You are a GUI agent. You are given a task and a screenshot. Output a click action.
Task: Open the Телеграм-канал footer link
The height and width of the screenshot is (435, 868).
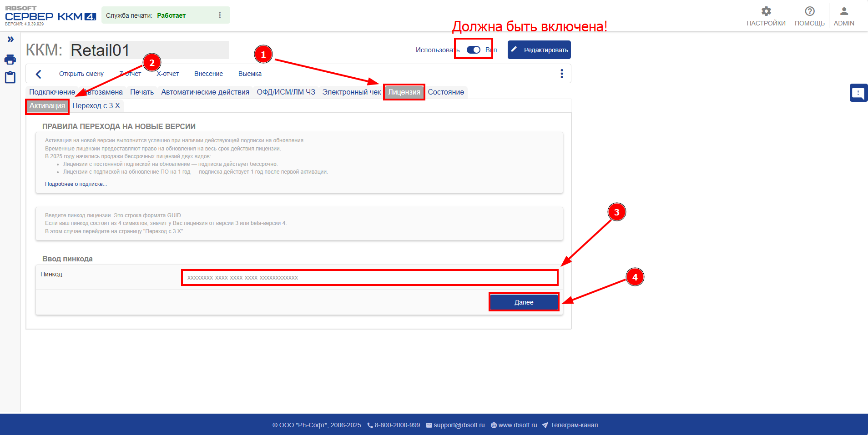tap(574, 425)
